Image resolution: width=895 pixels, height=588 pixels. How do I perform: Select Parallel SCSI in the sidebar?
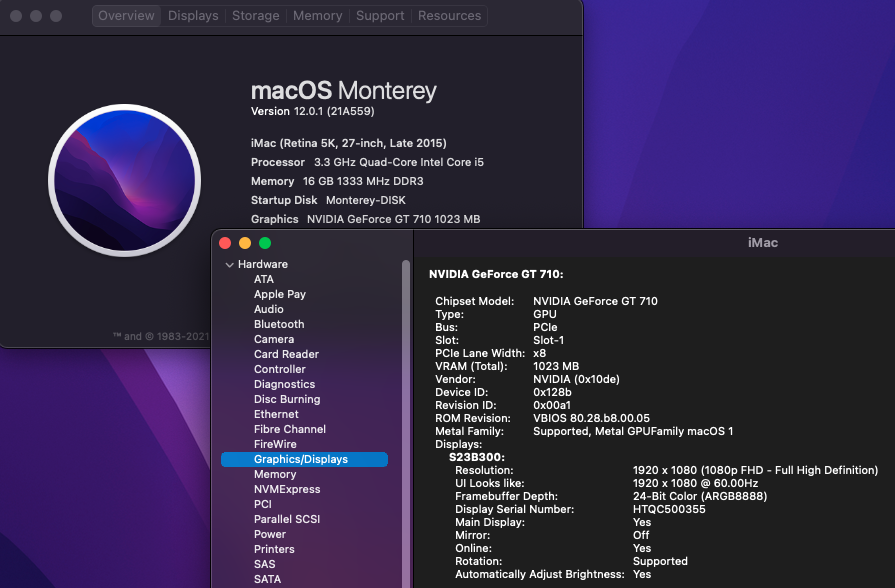click(287, 519)
